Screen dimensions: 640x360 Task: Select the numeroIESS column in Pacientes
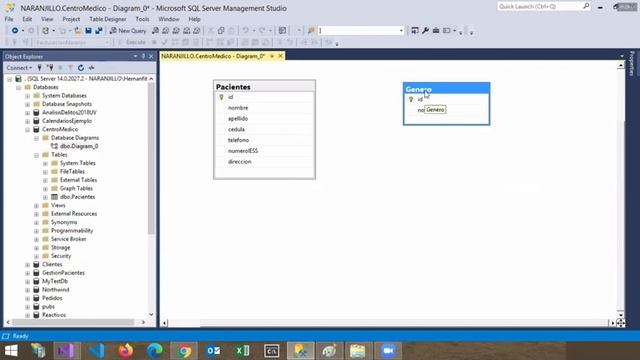click(x=264, y=151)
